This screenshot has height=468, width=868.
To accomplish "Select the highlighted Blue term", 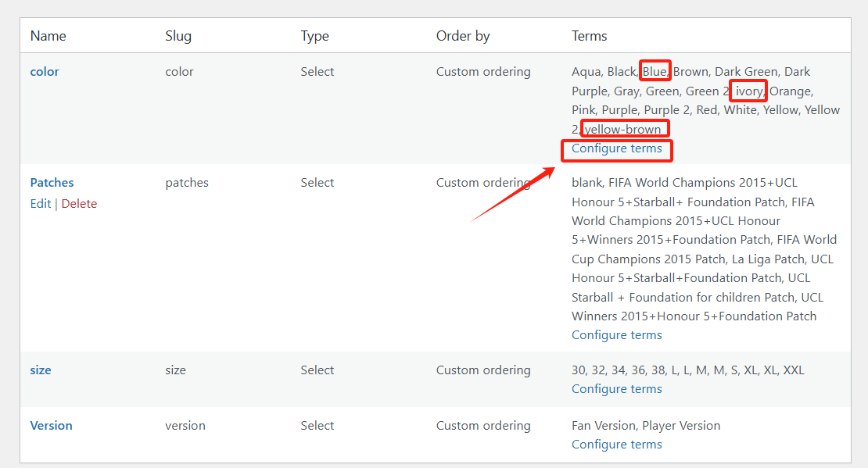I will click(x=655, y=70).
